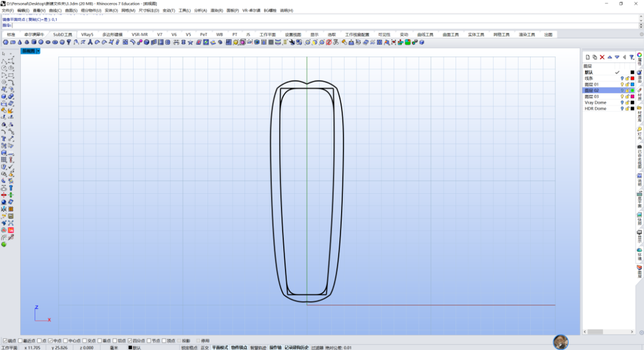Screen dimensions: 644x350
Task: Open the 曲线(C) menu
Action: pos(55,11)
